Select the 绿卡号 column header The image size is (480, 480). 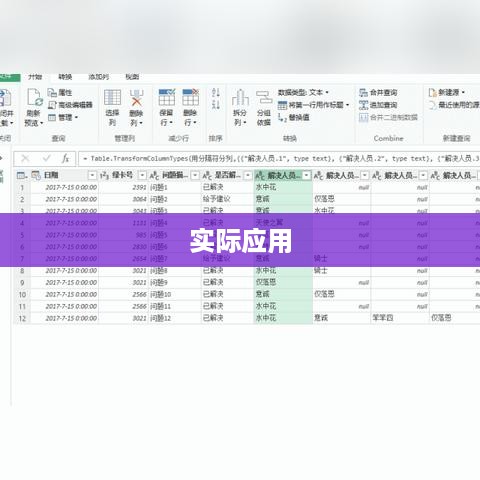click(122, 175)
